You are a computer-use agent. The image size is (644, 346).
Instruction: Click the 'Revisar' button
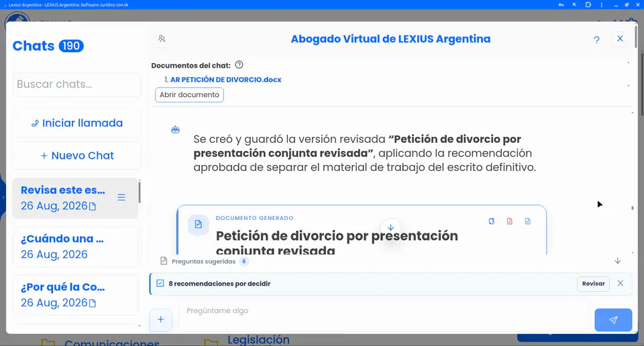(593, 284)
